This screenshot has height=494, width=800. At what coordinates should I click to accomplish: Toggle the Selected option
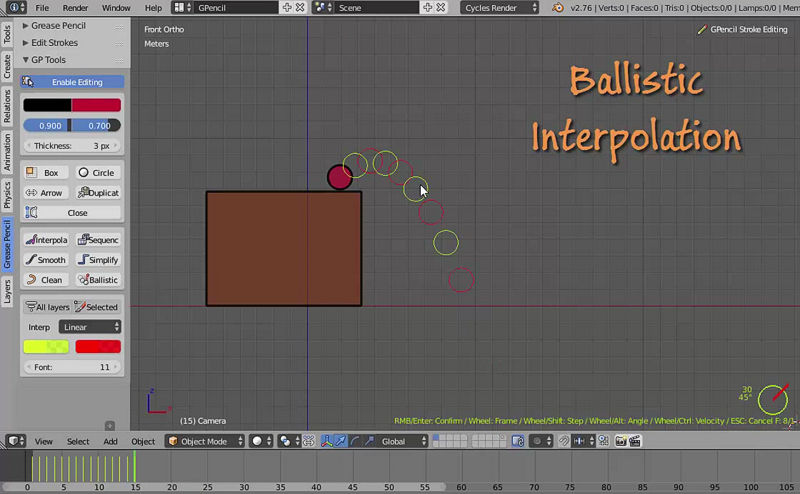[x=98, y=307]
